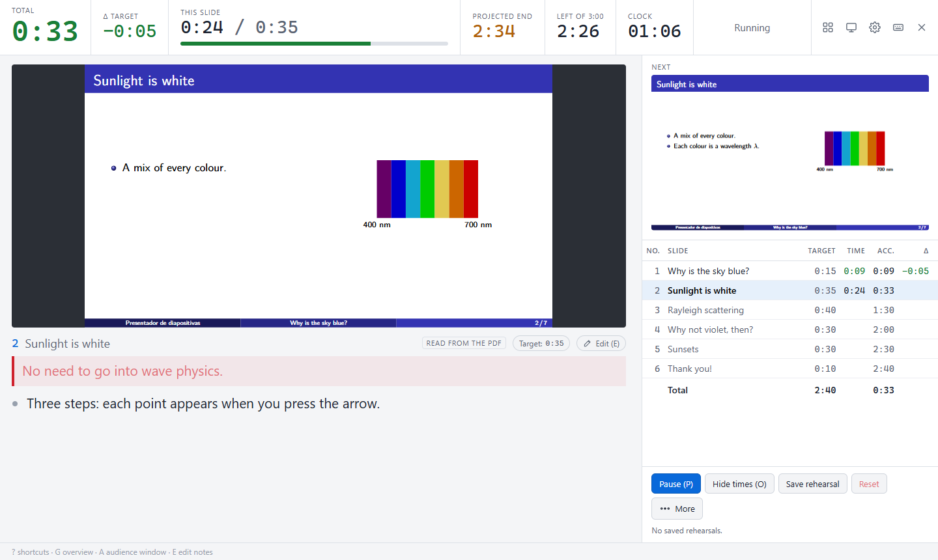Click the 'No saved rehearsals.' message

coord(687,531)
